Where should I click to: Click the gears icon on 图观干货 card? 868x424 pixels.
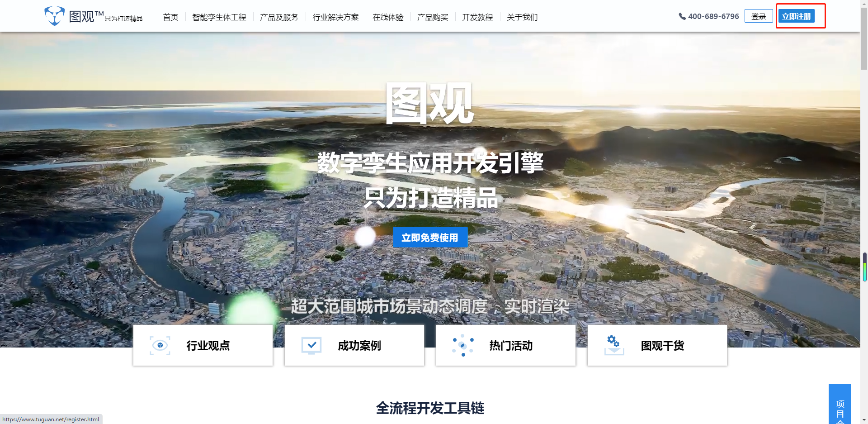tap(614, 345)
